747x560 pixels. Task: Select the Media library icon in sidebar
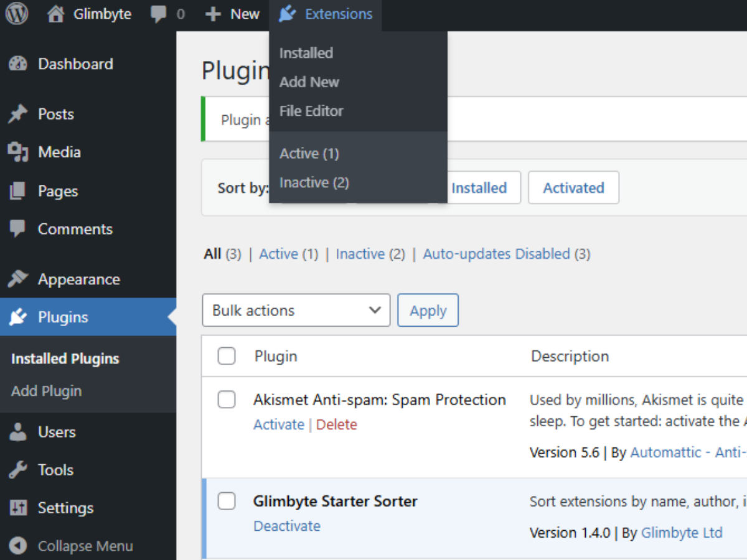pos(18,152)
